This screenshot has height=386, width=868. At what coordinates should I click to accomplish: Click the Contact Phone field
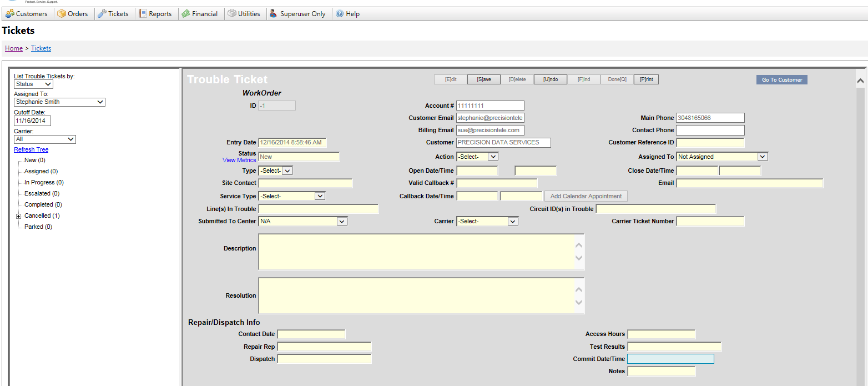point(710,130)
